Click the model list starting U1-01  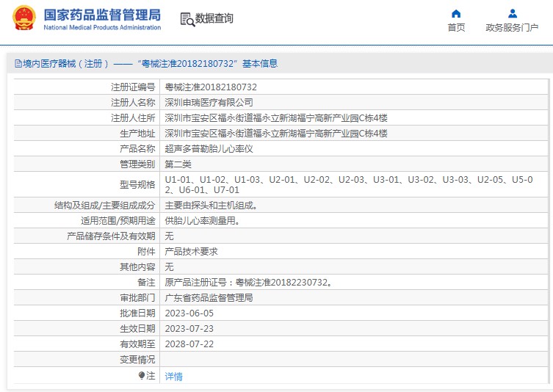[349, 185]
